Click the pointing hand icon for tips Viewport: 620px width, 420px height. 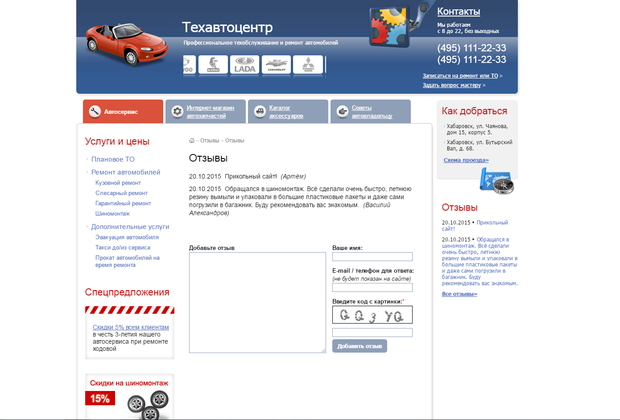[342, 112]
